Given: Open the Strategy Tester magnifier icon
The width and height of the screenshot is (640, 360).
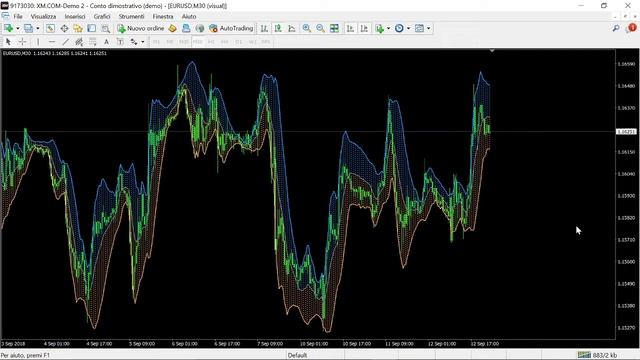Looking at the screenshot, I should point(105,28).
